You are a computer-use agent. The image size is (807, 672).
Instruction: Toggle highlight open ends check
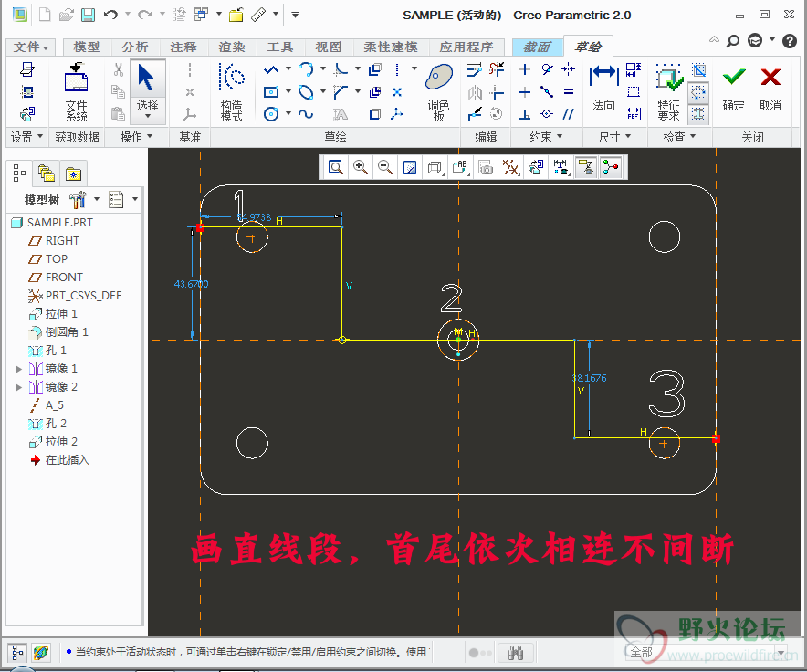point(698,93)
